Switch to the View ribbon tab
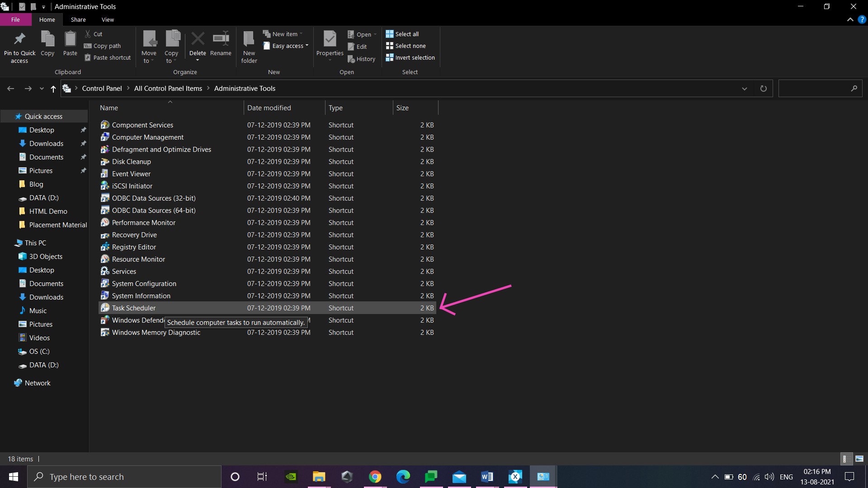 coord(108,19)
